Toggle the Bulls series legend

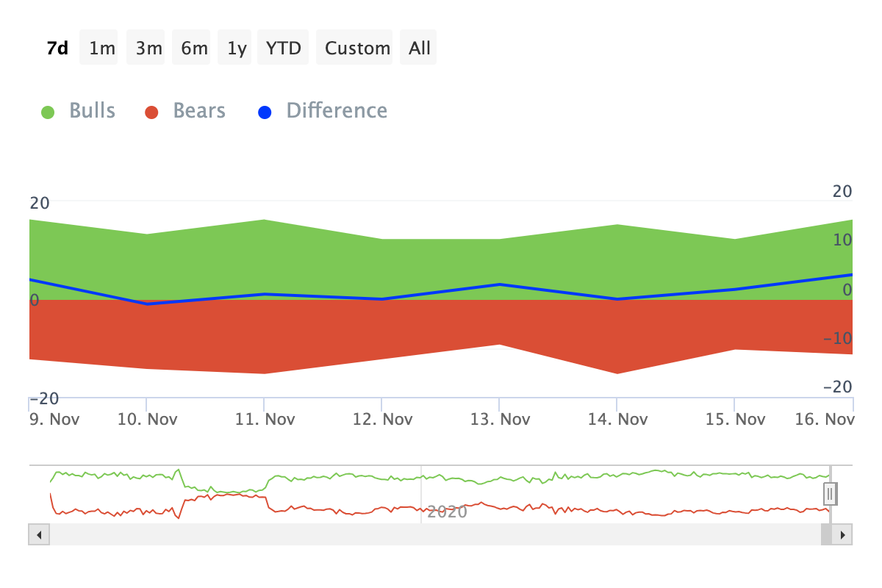79,111
